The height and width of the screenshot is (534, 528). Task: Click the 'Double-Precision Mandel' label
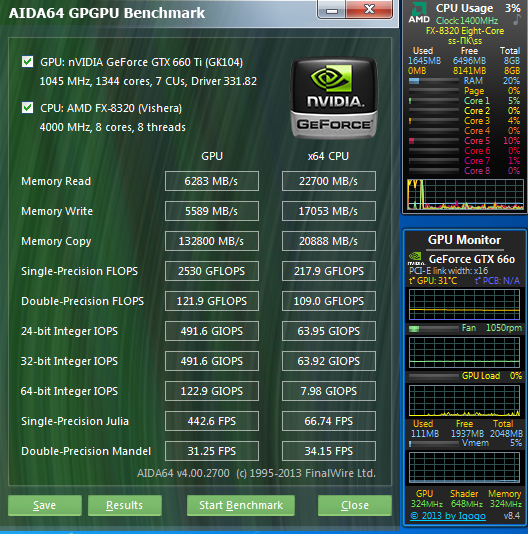click(86, 451)
